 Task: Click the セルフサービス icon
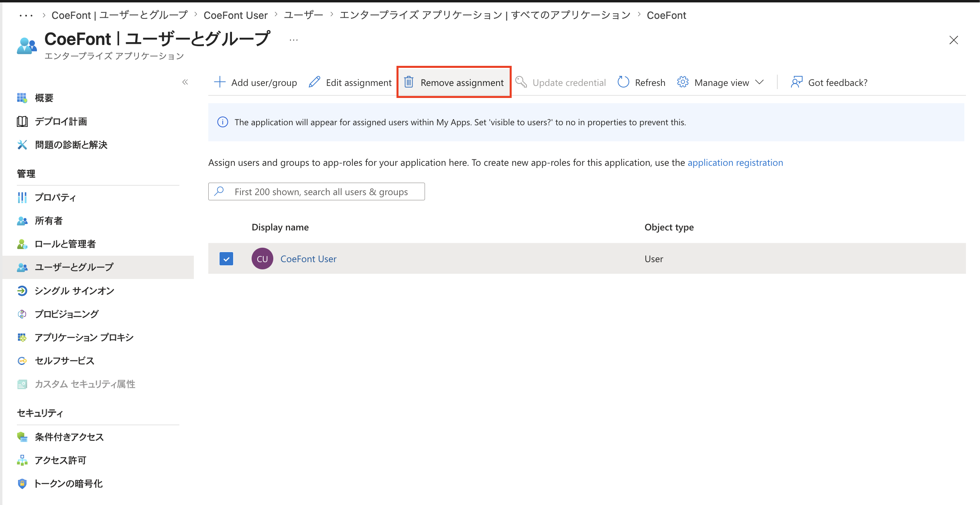pyautogui.click(x=22, y=360)
